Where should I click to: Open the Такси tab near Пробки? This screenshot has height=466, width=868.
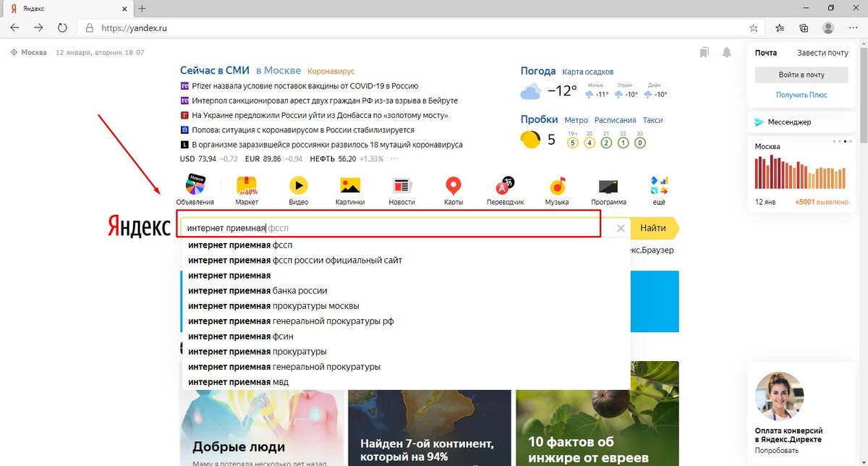click(652, 120)
